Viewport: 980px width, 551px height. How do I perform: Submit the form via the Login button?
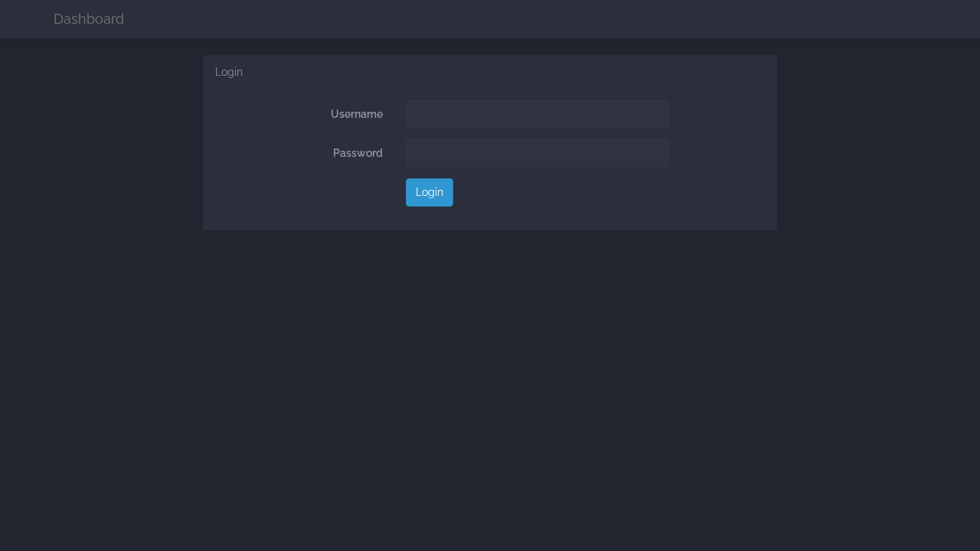tap(429, 192)
